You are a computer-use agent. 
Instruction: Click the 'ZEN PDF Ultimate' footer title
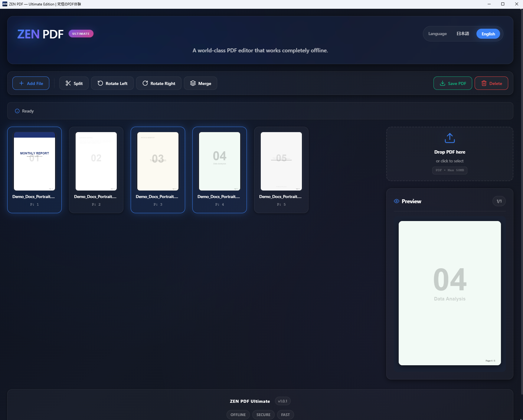(x=250, y=401)
